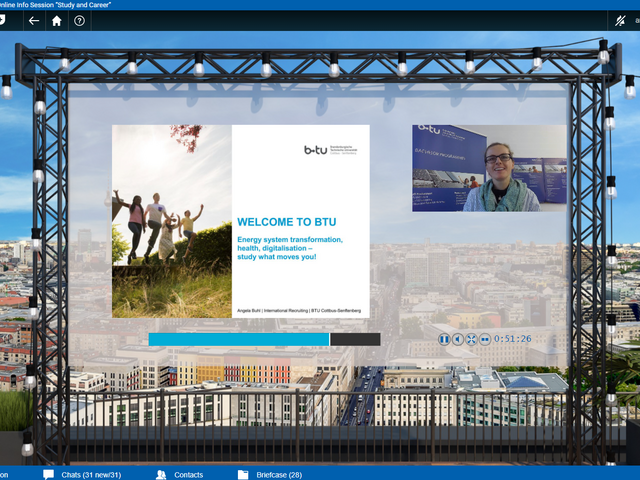The height and width of the screenshot is (480, 640).
Task: Click the Online Info Session title text
Action: pyautogui.click(x=56, y=5)
